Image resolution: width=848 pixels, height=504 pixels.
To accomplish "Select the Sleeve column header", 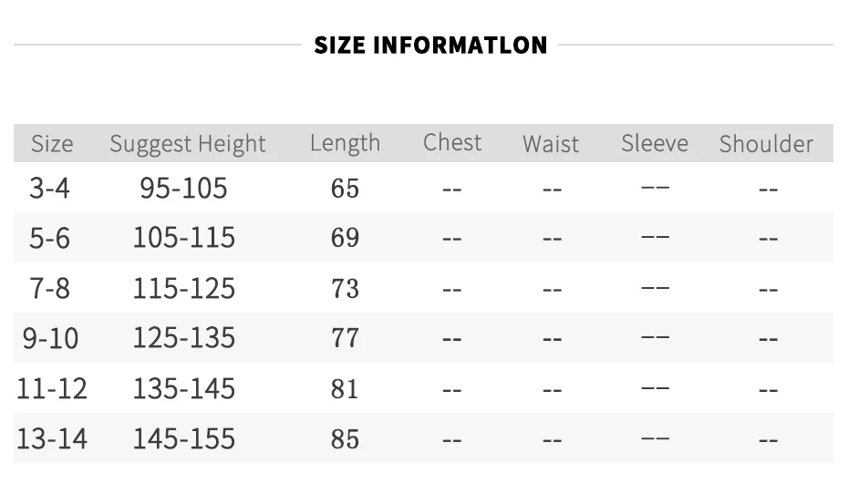I will click(x=655, y=143).
